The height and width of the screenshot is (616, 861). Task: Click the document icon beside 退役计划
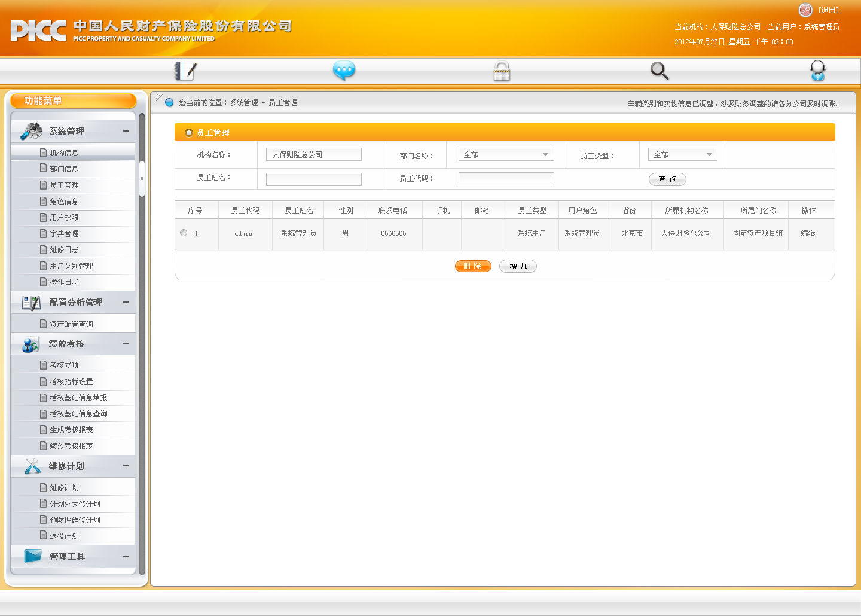(43, 536)
